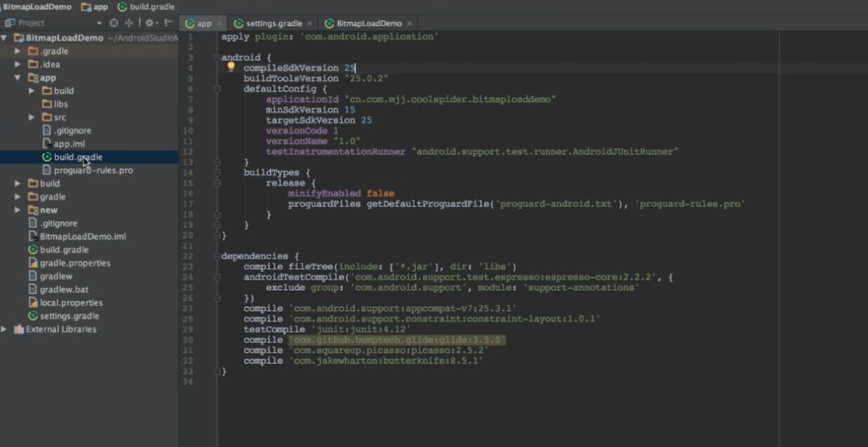
Task: Click the targetSdkVersion 25 value
Action: point(366,120)
